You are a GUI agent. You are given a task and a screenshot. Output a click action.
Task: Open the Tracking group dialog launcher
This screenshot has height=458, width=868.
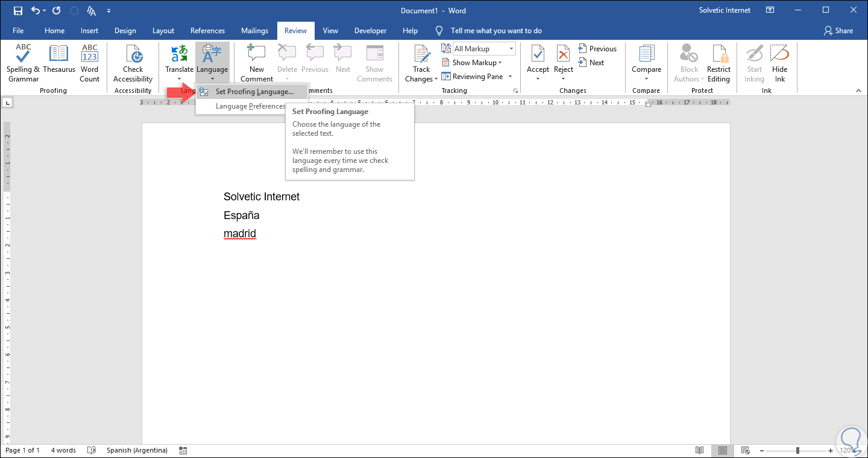(x=515, y=91)
